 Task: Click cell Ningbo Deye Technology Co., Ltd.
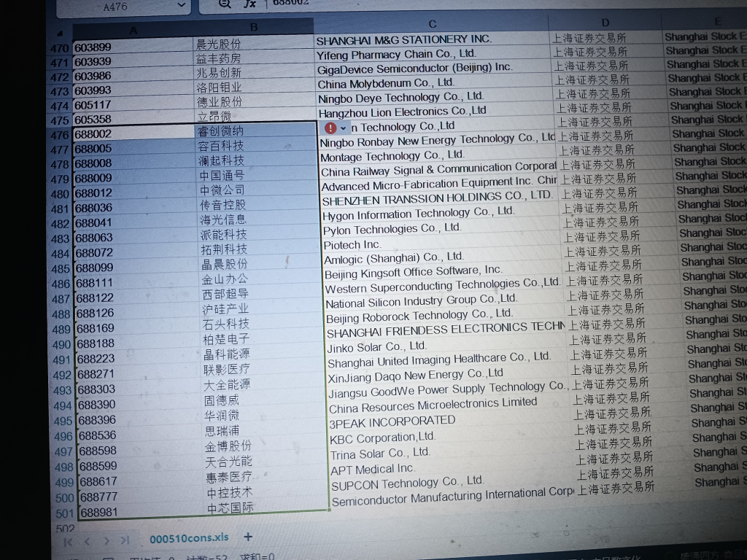(434, 98)
